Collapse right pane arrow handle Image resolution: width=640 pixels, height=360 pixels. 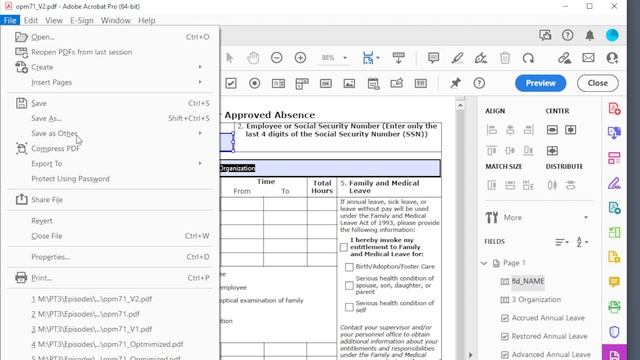point(470,355)
